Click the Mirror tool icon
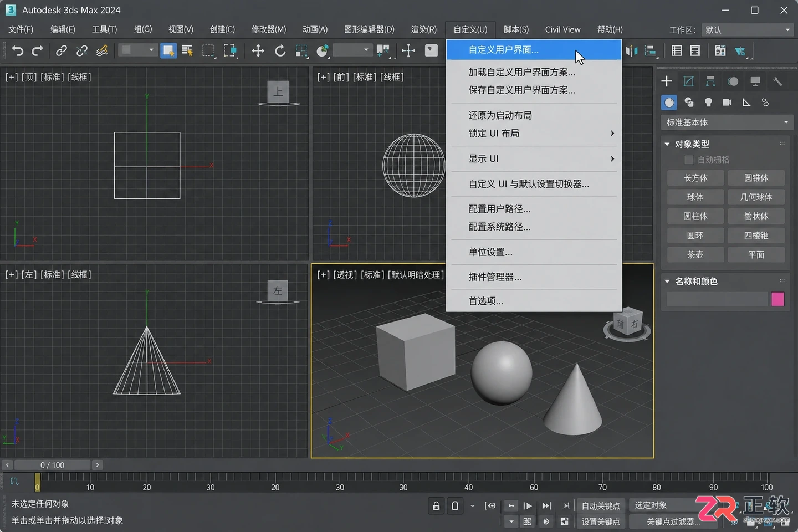This screenshot has width=798, height=532. click(632, 51)
